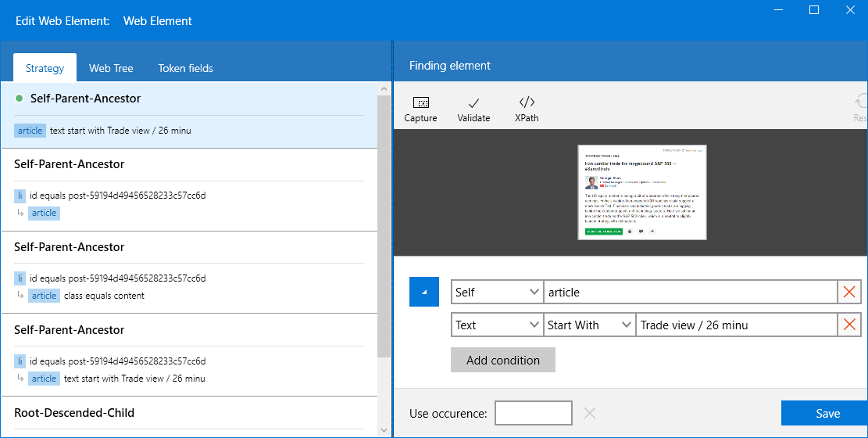Image resolution: width=868 pixels, height=438 pixels.
Task: Click the strategy list scrollbar down arrow
Action: (x=384, y=429)
